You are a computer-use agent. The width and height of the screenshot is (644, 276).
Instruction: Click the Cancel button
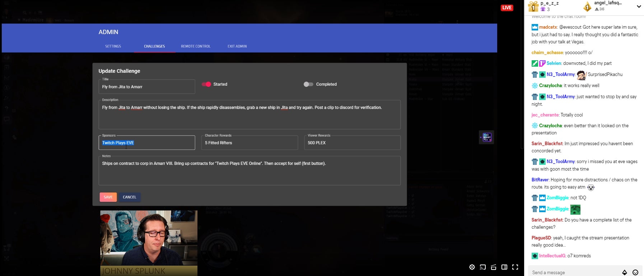coord(130,197)
